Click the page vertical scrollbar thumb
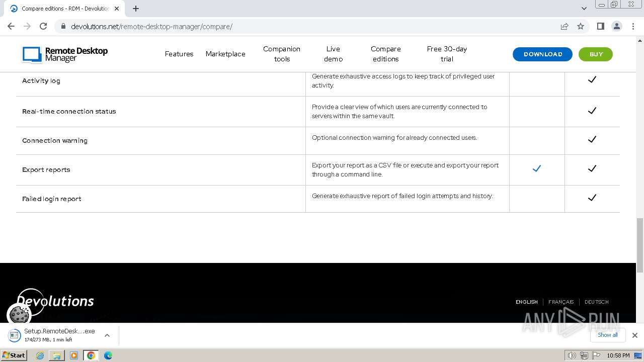Image resolution: width=644 pixels, height=362 pixels. [x=640, y=245]
